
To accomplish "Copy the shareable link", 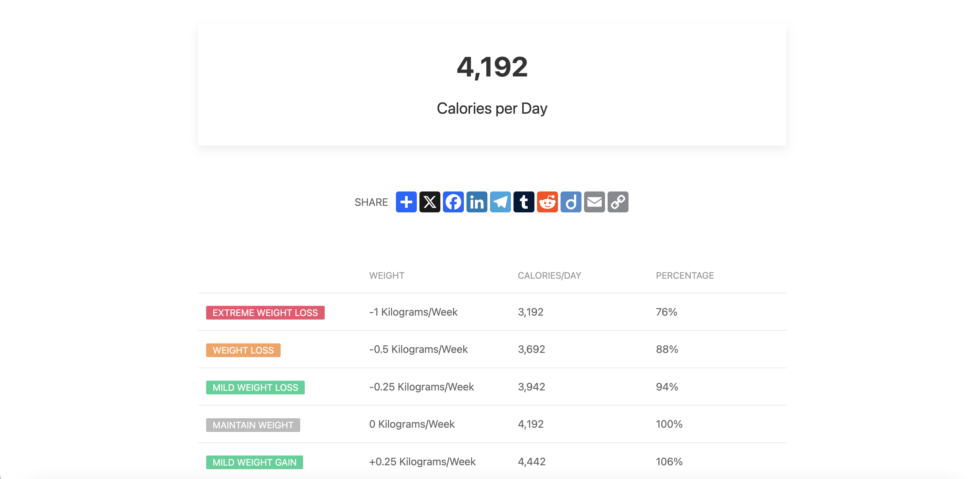I will [x=618, y=202].
